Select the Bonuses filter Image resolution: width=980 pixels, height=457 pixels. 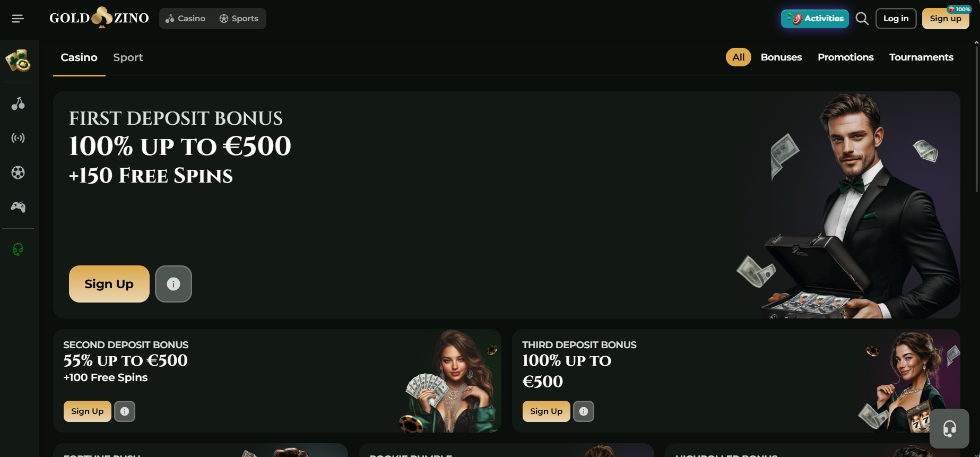(781, 57)
